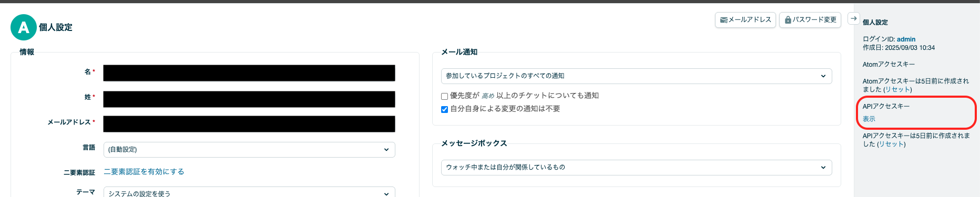The height and width of the screenshot is (197, 980).
Task: Click the padlock icon for パスワード変更
Action: (x=788, y=20)
